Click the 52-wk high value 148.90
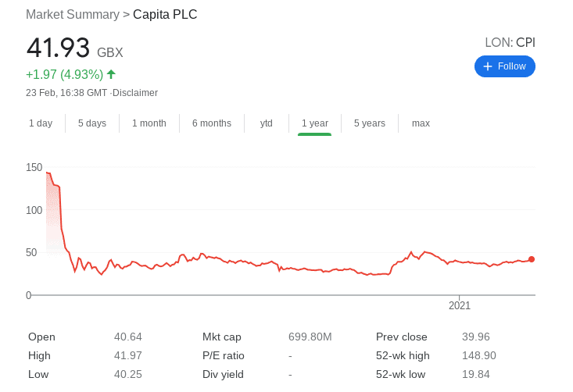 pos(478,355)
